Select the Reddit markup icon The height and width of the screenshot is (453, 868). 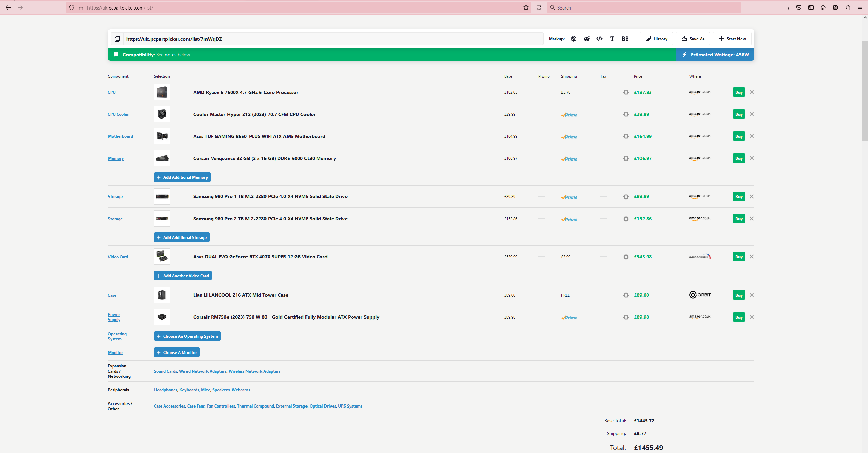(x=586, y=39)
